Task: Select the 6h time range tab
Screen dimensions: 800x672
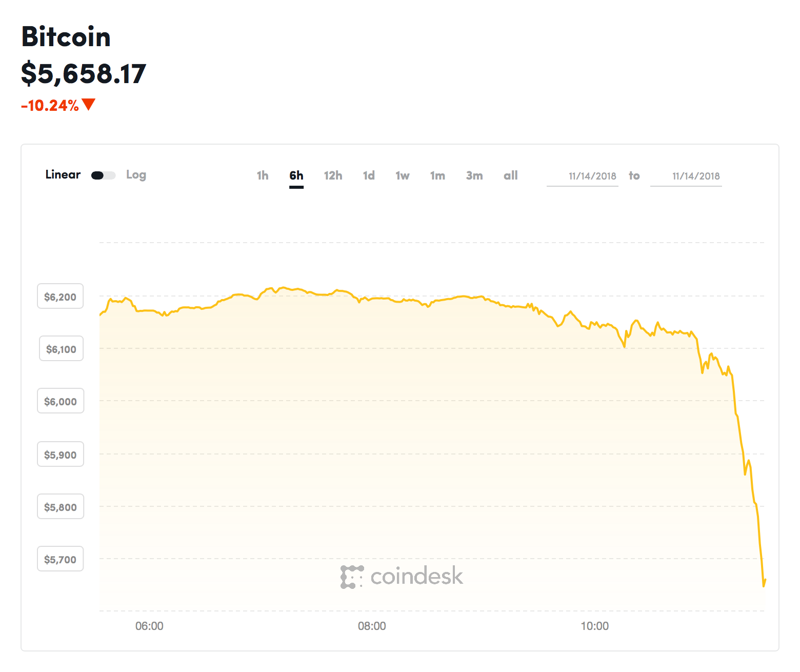Action: pyautogui.click(x=296, y=176)
